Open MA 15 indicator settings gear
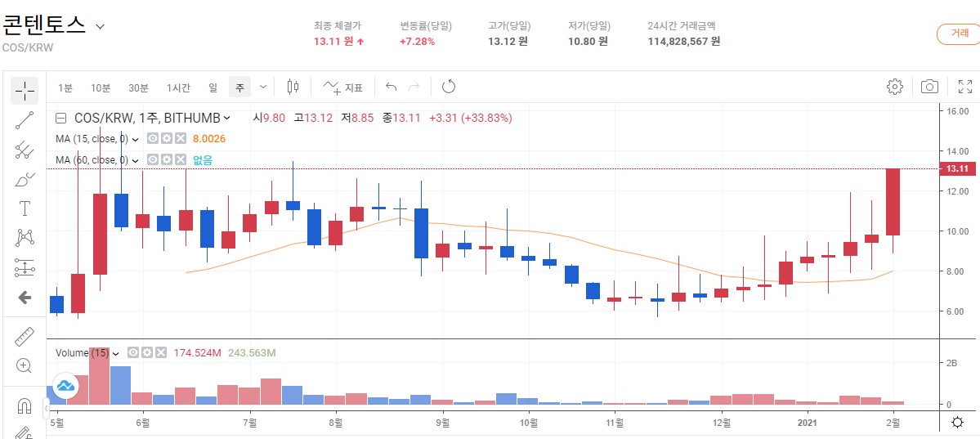This screenshot has height=439, width=980. (x=166, y=138)
